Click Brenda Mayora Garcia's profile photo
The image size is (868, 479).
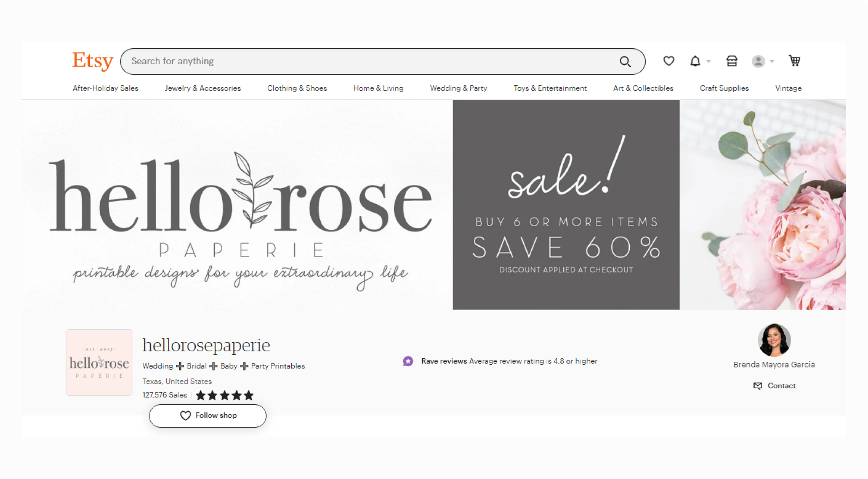pyautogui.click(x=774, y=340)
